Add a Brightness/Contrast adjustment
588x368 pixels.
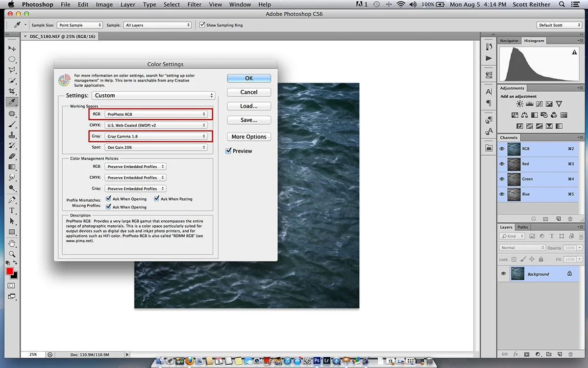click(519, 104)
